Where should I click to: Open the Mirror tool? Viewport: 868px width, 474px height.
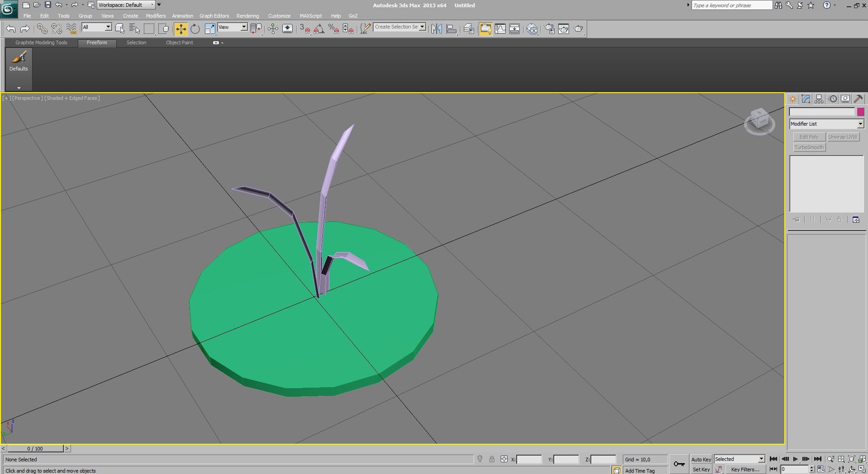(x=436, y=29)
